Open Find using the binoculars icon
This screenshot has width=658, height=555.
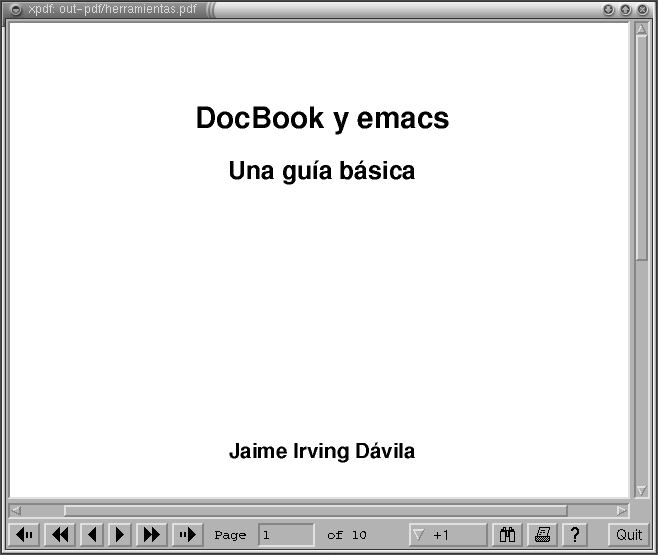(x=508, y=535)
